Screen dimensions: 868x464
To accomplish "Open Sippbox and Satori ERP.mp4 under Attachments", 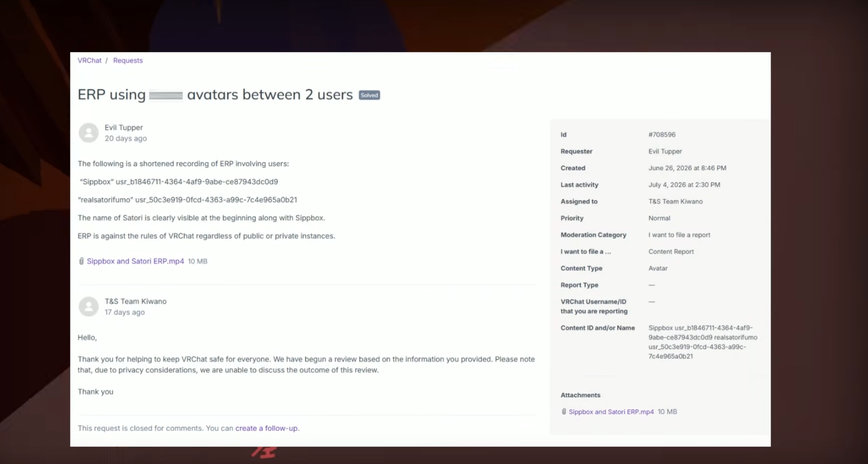I will [611, 412].
